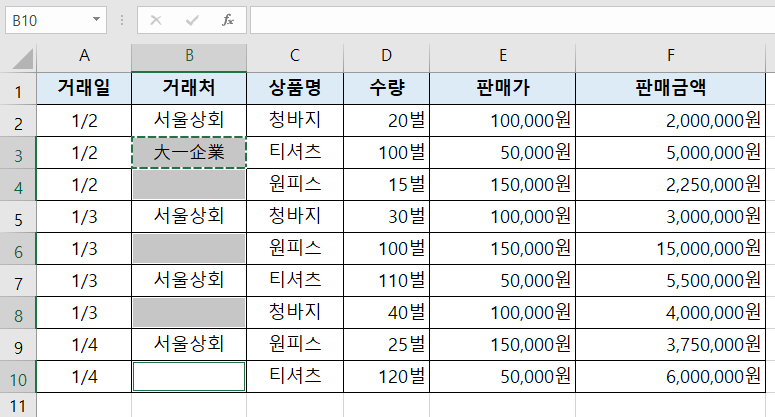Image resolution: width=775 pixels, height=417 pixels.
Task: Click into the formula bar input
Action: coord(512,20)
